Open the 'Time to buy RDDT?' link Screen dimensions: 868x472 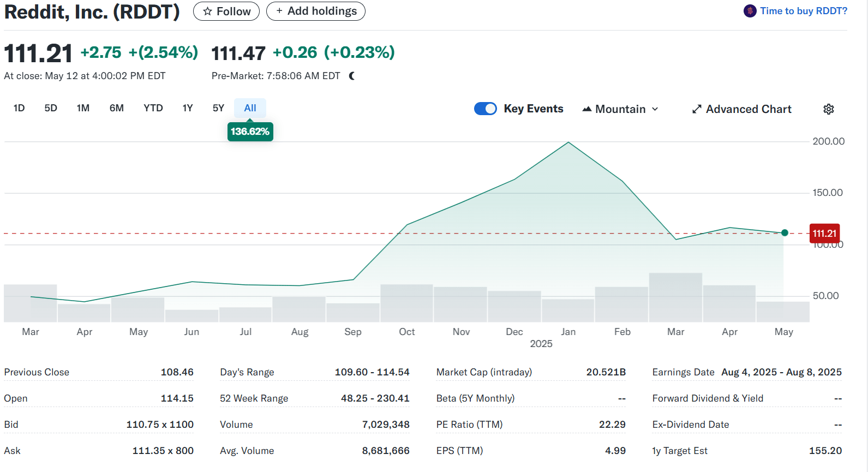(804, 11)
